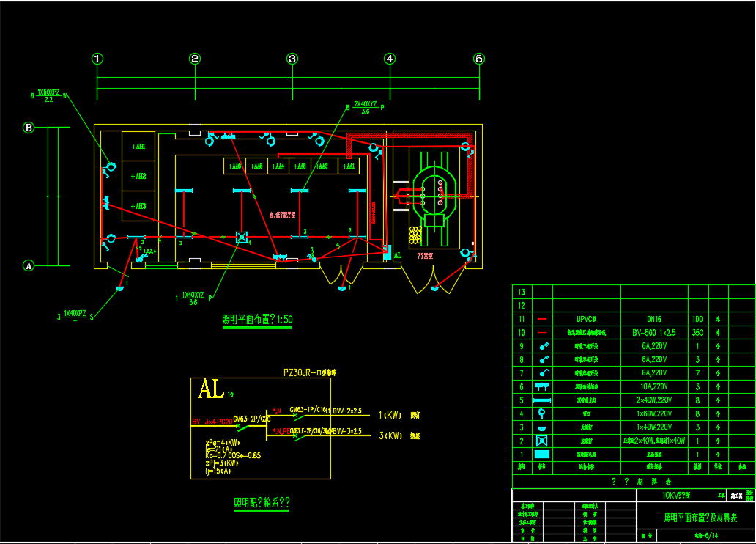The width and height of the screenshot is (756, 544).
Task: Click the Ij=15(A) calculation line
Action: coord(218,470)
